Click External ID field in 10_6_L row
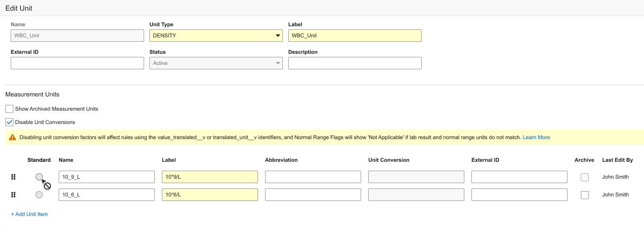644x232 pixels. pyautogui.click(x=519, y=195)
